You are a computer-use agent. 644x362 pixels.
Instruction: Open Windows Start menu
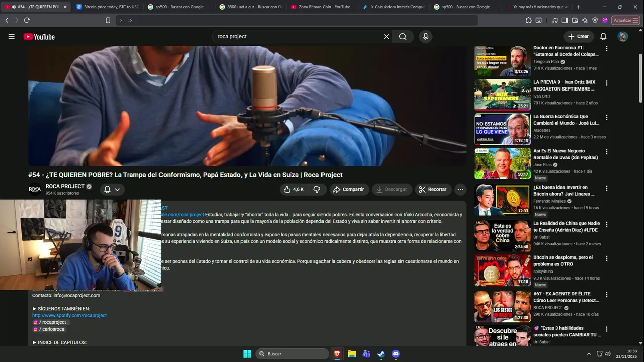point(247,354)
